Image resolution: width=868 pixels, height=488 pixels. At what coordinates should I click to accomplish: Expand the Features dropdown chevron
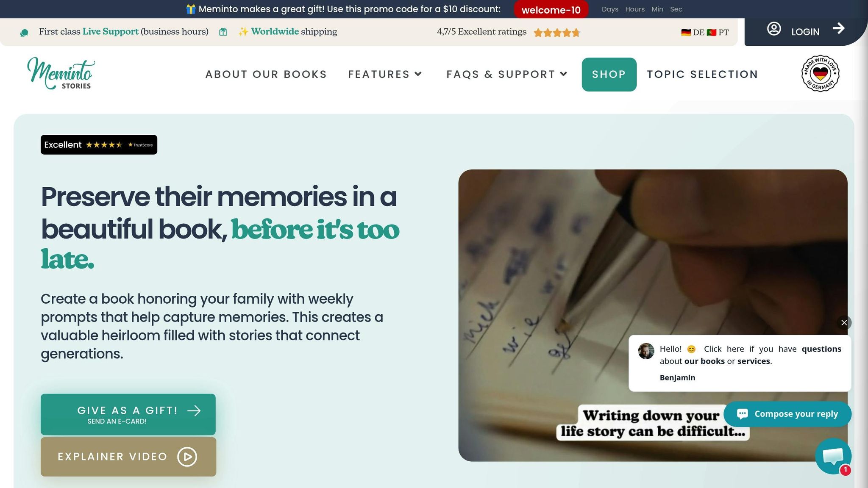tap(418, 74)
